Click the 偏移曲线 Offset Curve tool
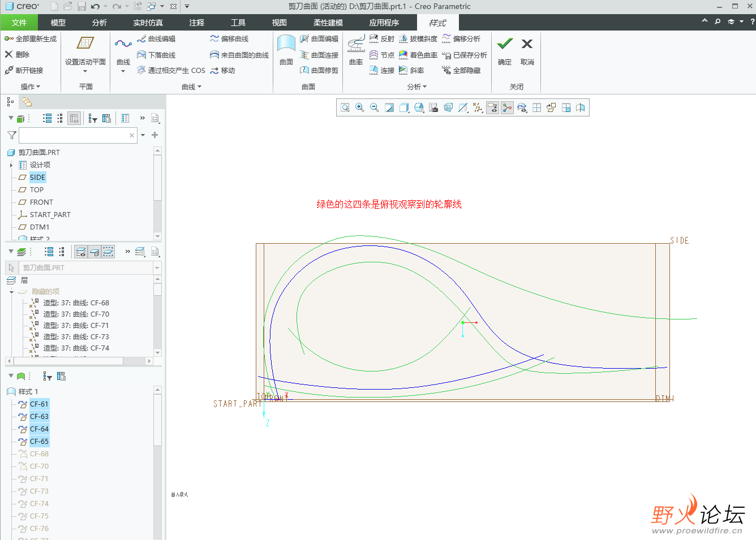This screenshot has width=756, height=540. pyautogui.click(x=229, y=39)
